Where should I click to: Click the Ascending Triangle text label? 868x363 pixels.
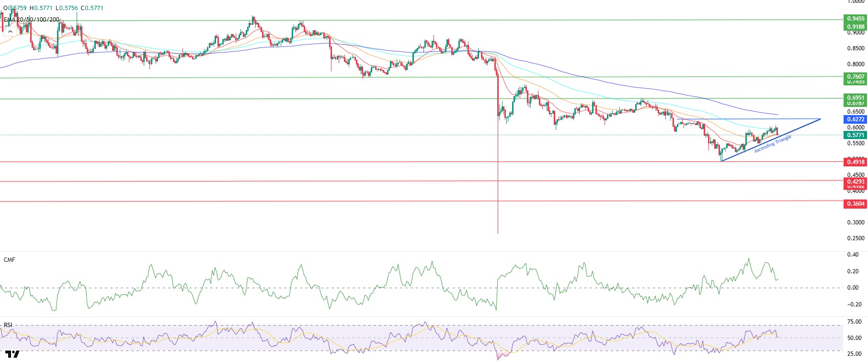coord(773,144)
